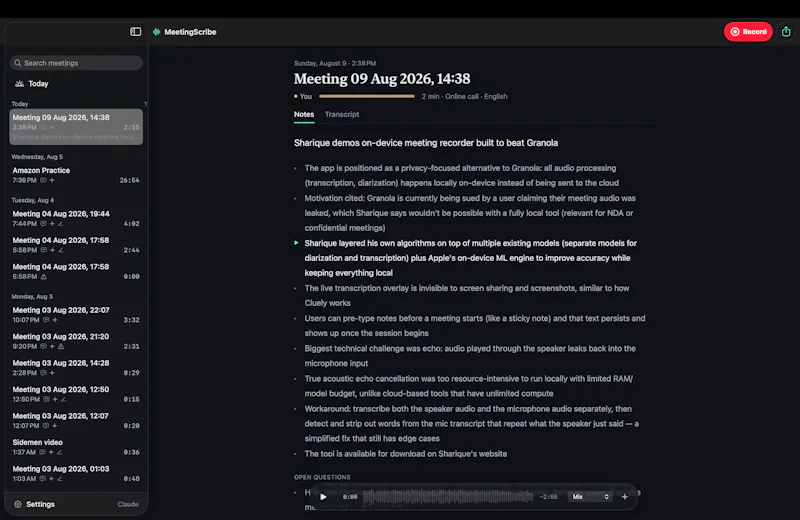
Task: Open Meeting 03 Aug 2026, 01:03
Action: point(76,474)
